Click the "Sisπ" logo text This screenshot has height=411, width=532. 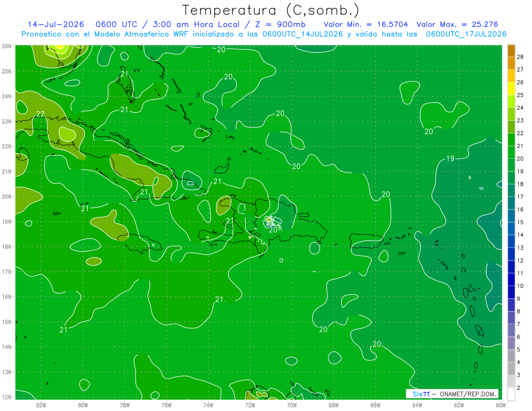[x=421, y=394]
